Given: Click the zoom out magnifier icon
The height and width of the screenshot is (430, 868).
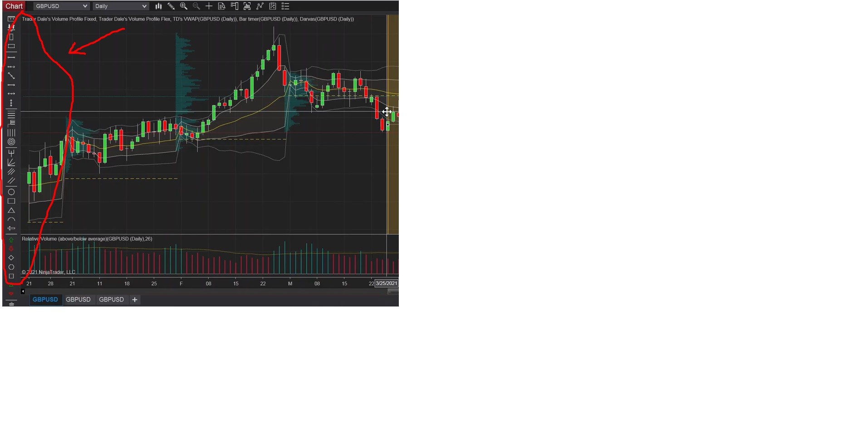Looking at the screenshot, I should pyautogui.click(x=196, y=6).
